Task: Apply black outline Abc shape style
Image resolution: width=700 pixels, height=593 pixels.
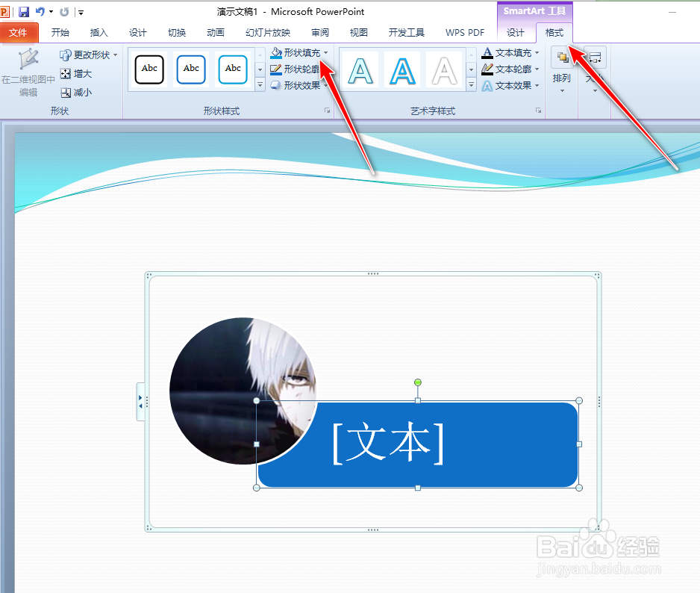Action: (x=149, y=69)
